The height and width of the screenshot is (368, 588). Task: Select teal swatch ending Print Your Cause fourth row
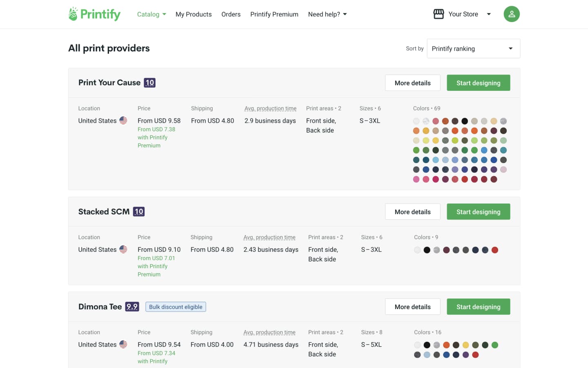503,150
